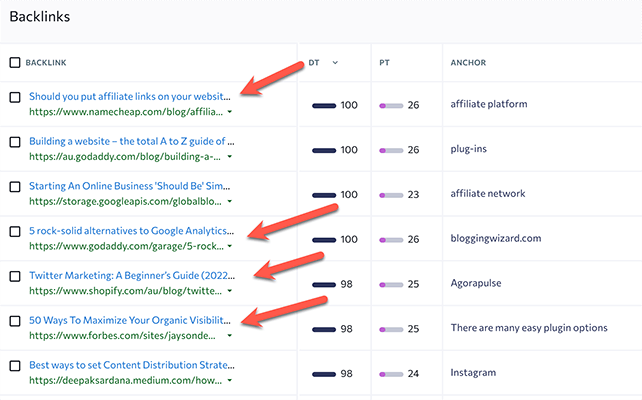Click the DT 100 bar for namecheap row

click(x=324, y=105)
